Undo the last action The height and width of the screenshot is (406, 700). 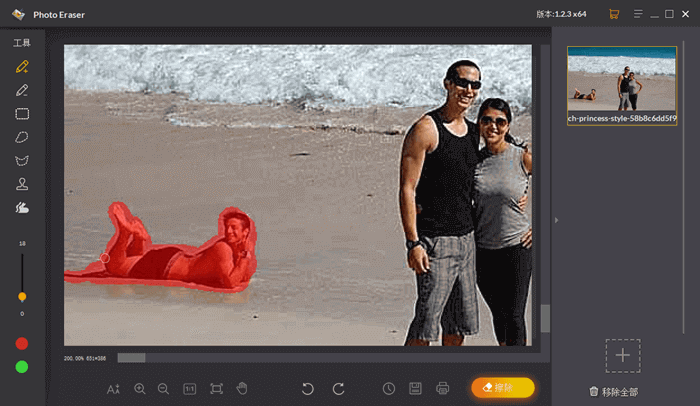tap(308, 388)
